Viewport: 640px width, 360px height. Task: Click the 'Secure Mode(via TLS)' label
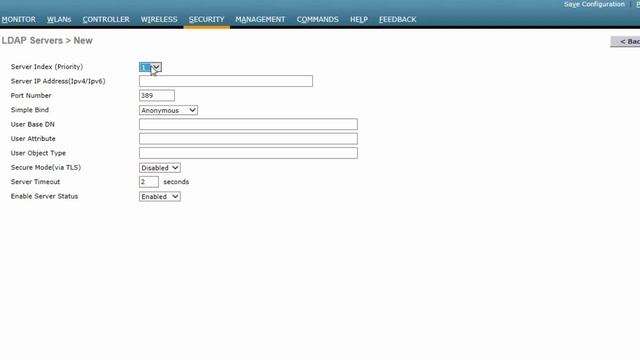46,167
